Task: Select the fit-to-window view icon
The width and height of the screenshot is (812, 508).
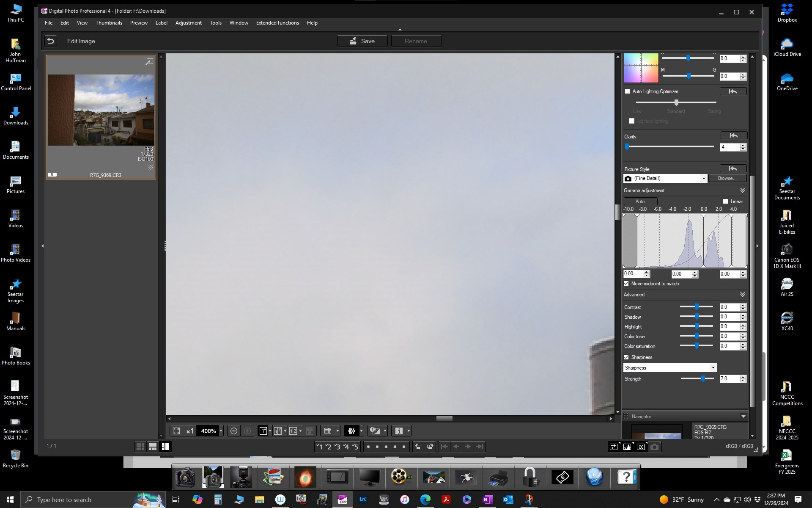Action: click(176, 431)
